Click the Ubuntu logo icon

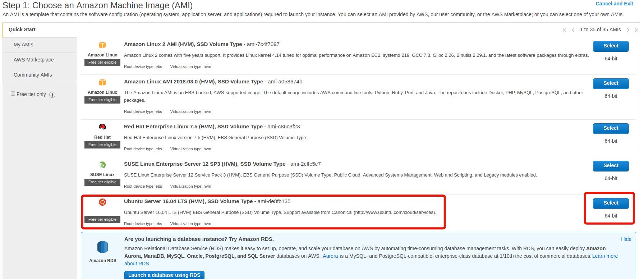pos(102,202)
